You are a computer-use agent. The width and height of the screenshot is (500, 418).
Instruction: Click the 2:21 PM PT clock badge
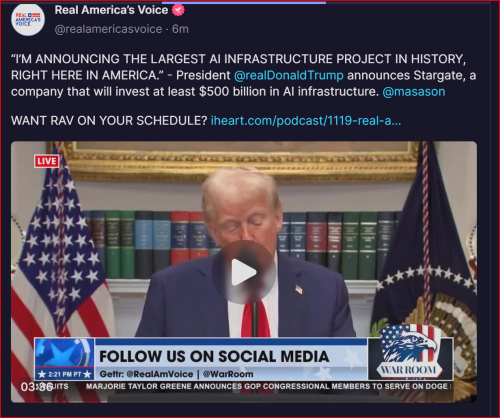coord(64,374)
